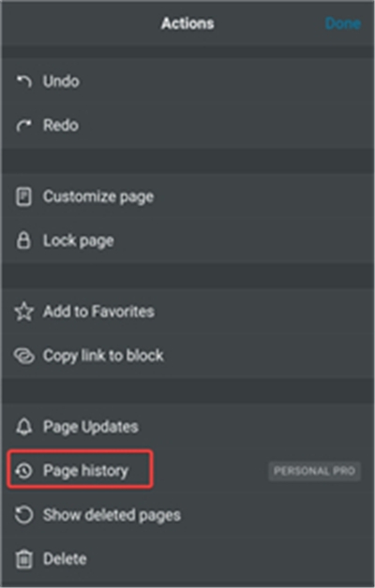Click the trash can icon
375x588 pixels.
point(24,559)
